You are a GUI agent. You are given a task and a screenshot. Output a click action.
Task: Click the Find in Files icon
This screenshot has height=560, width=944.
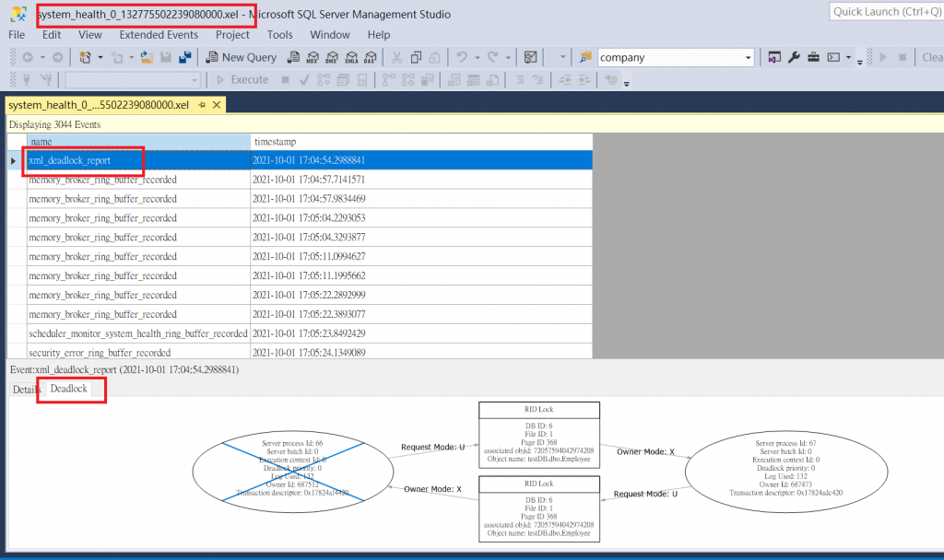pos(585,57)
